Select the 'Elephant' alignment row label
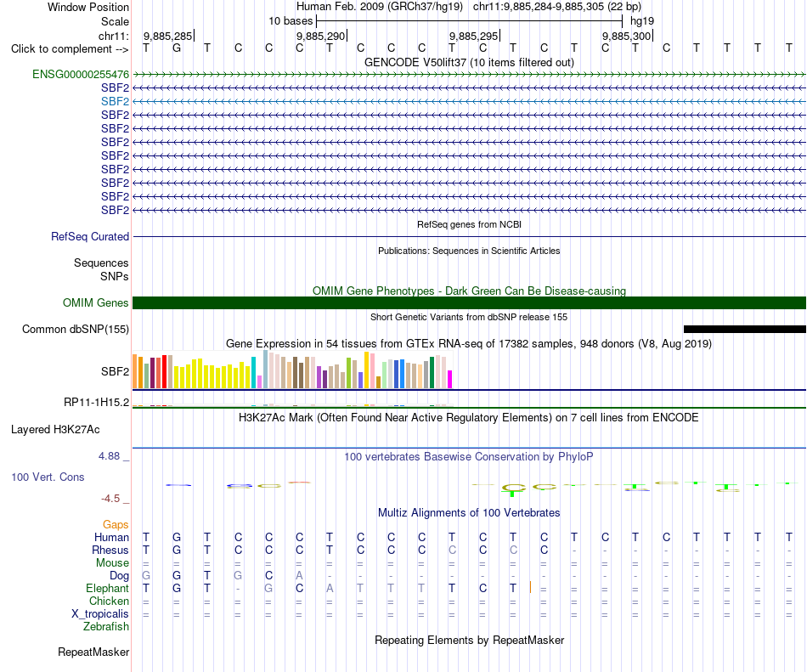 click(107, 588)
